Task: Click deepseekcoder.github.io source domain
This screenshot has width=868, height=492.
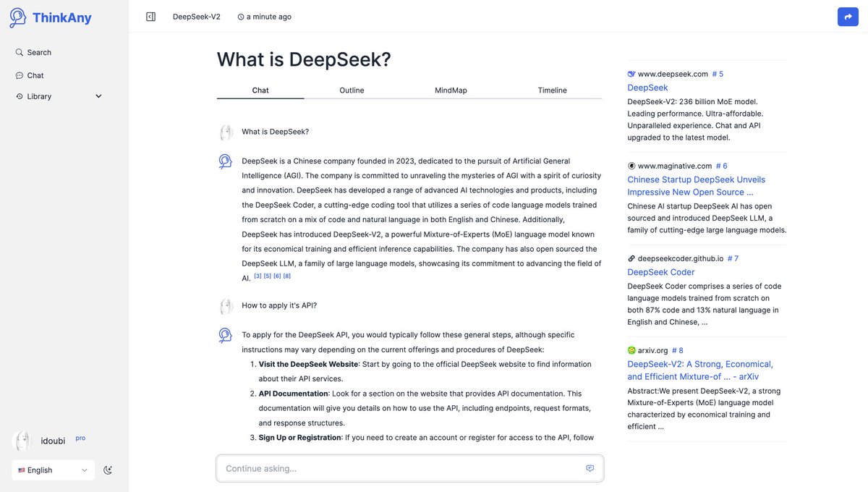Action: pyautogui.click(x=681, y=258)
